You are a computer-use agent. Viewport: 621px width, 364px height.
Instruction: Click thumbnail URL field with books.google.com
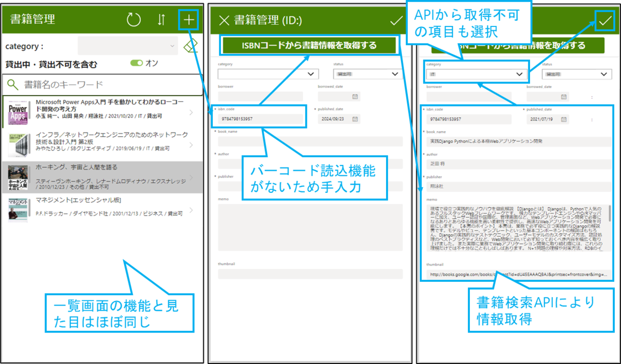coord(519,274)
